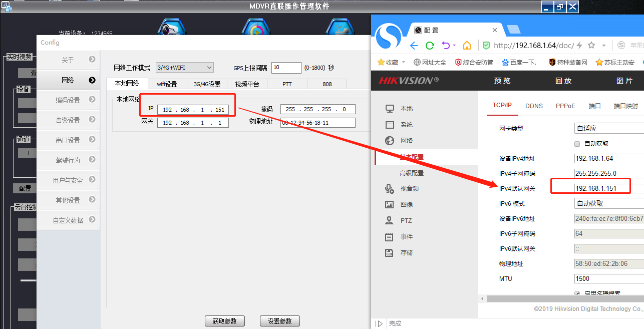Switch to the DDNS tab

click(534, 106)
